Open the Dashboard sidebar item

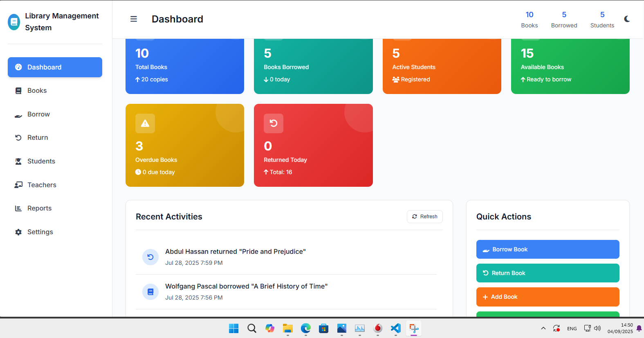coord(55,67)
